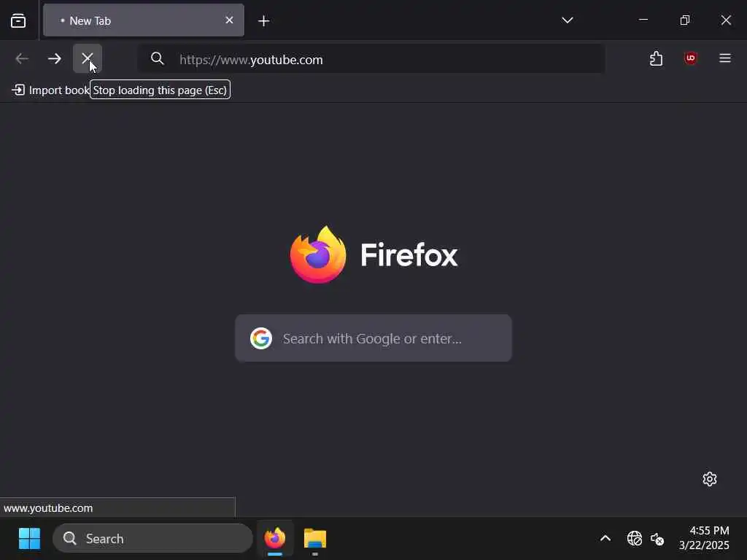Viewport: 747px width, 560px height.
Task: Open new tab personalize gear icon
Action: (x=709, y=479)
